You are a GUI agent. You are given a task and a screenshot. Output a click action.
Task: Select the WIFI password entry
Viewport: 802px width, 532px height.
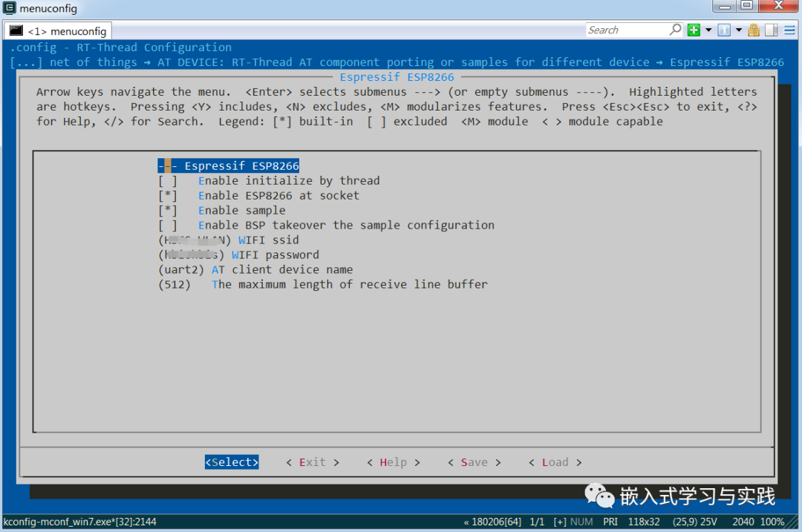pyautogui.click(x=238, y=255)
